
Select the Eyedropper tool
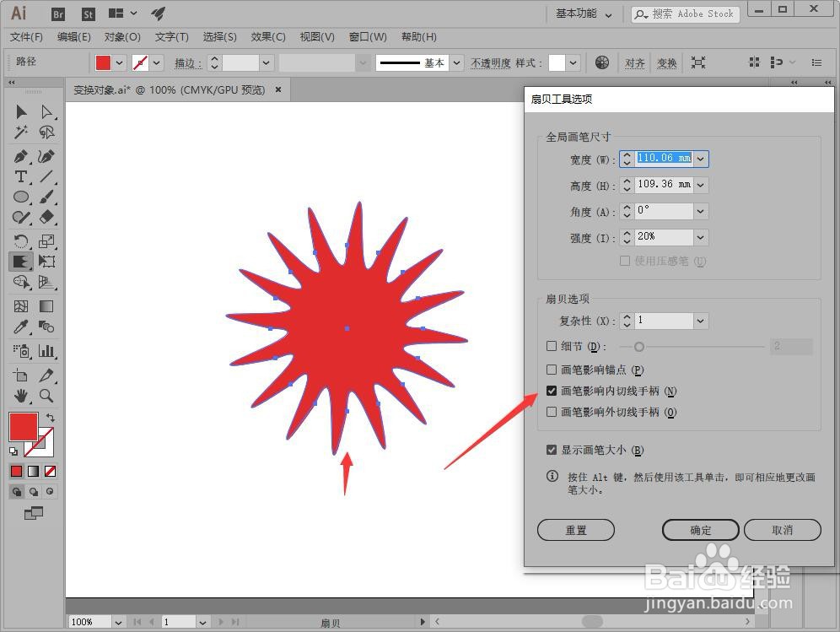tap(21, 327)
